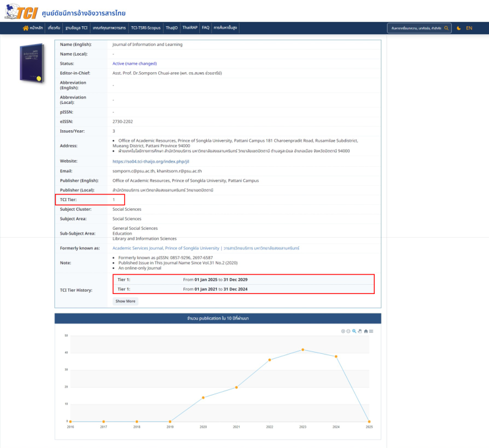Click the 2024 data point on the chart
Viewport: 489px width, 448px height.
click(336, 357)
